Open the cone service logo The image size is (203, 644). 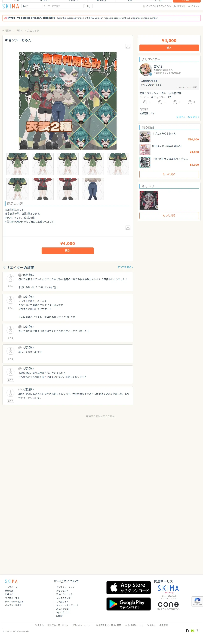click(168, 605)
